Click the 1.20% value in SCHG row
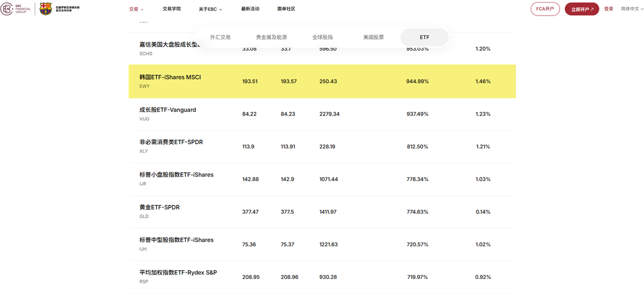The height and width of the screenshot is (295, 644). click(x=483, y=49)
